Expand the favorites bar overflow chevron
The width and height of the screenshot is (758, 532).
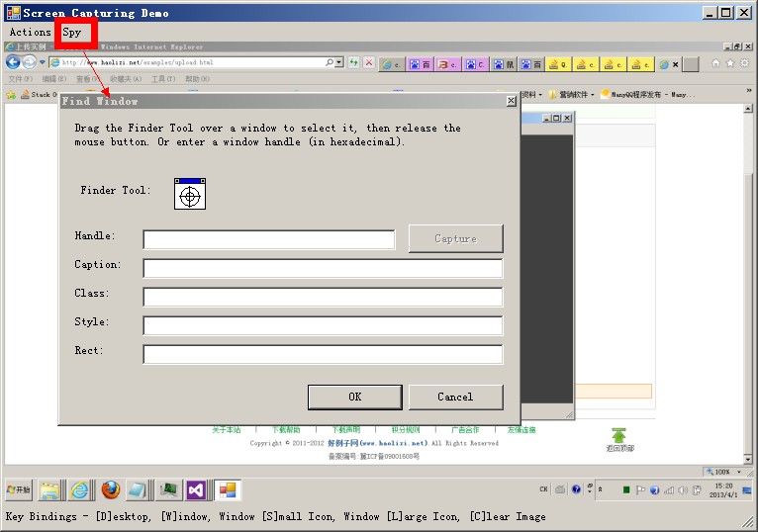[x=749, y=90]
